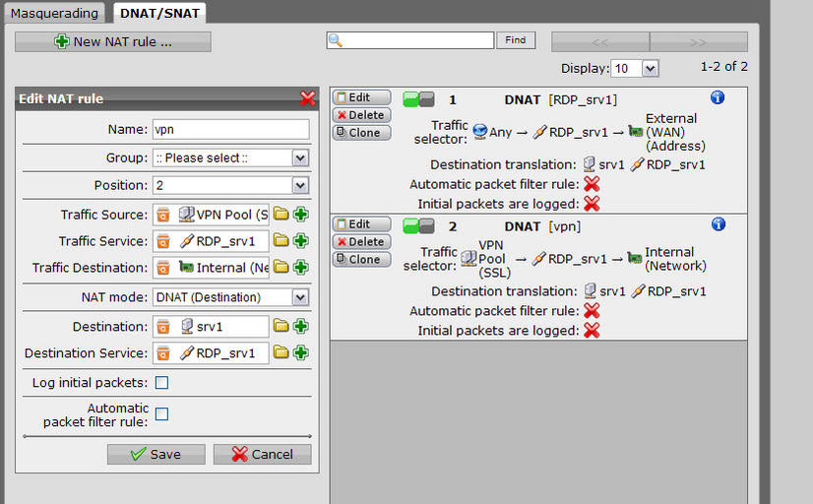Add new object to Traffic Source
Image resolution: width=813 pixels, height=504 pixels.
pyautogui.click(x=301, y=215)
